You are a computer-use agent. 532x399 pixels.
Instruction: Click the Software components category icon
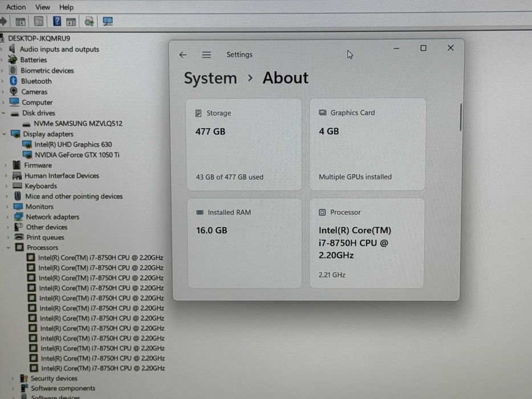[x=25, y=388]
